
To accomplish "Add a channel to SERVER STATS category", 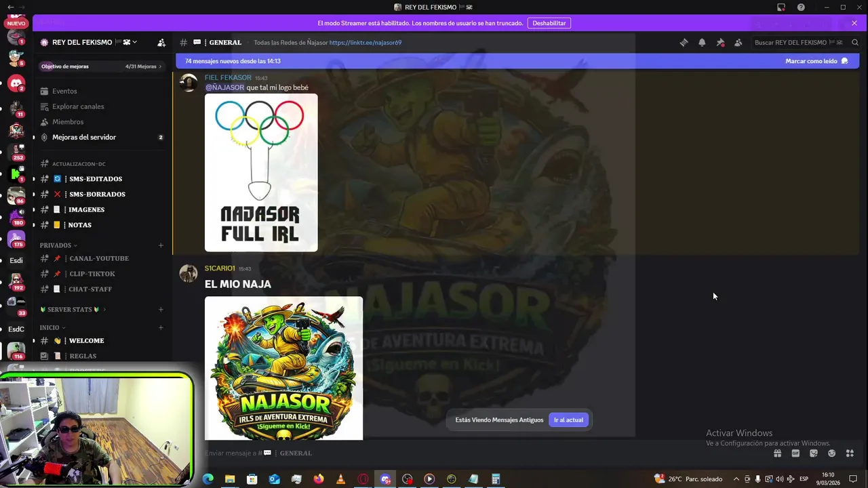I will (x=161, y=310).
